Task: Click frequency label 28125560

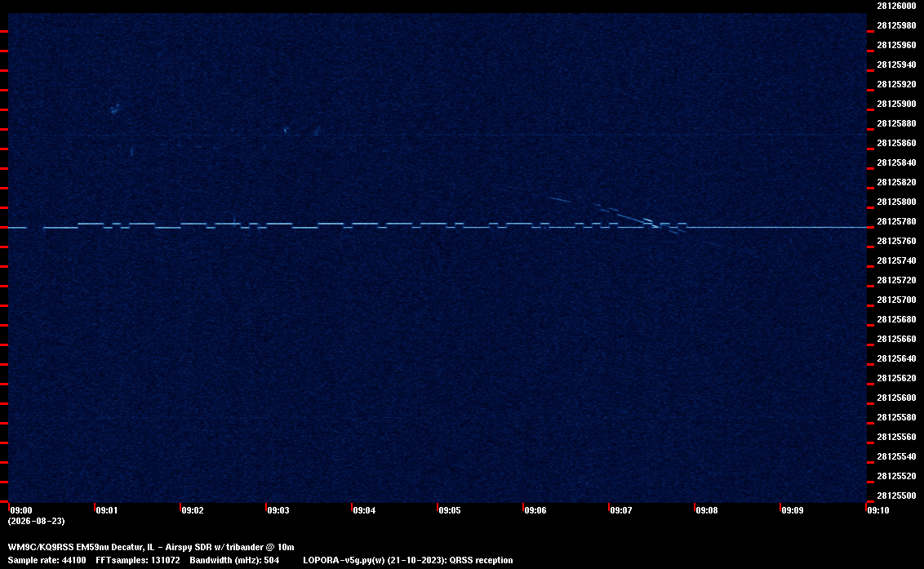Action: (896, 437)
